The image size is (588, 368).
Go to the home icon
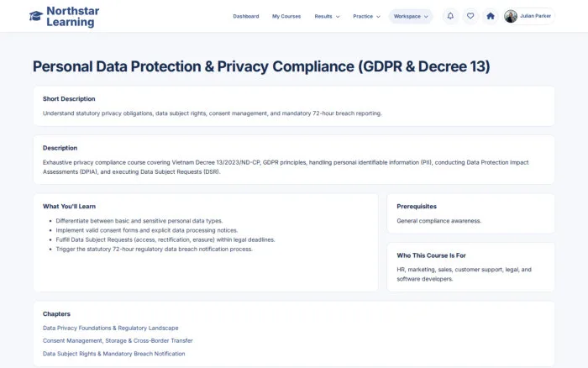click(491, 16)
